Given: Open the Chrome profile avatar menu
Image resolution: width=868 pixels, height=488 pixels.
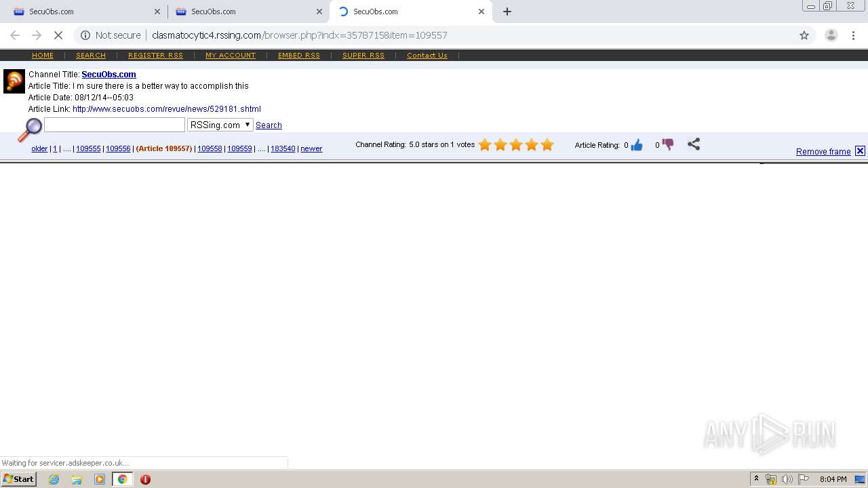Looking at the screenshot, I should click(x=831, y=35).
